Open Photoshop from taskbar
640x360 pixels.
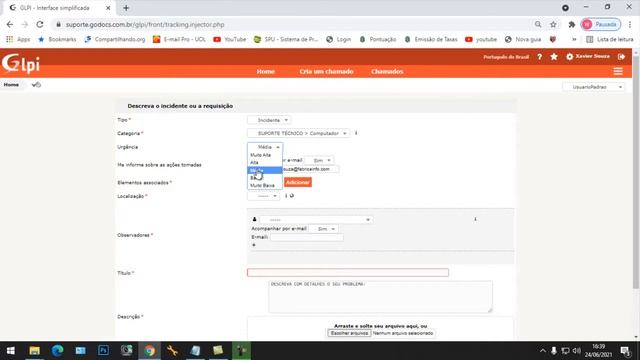(103, 351)
